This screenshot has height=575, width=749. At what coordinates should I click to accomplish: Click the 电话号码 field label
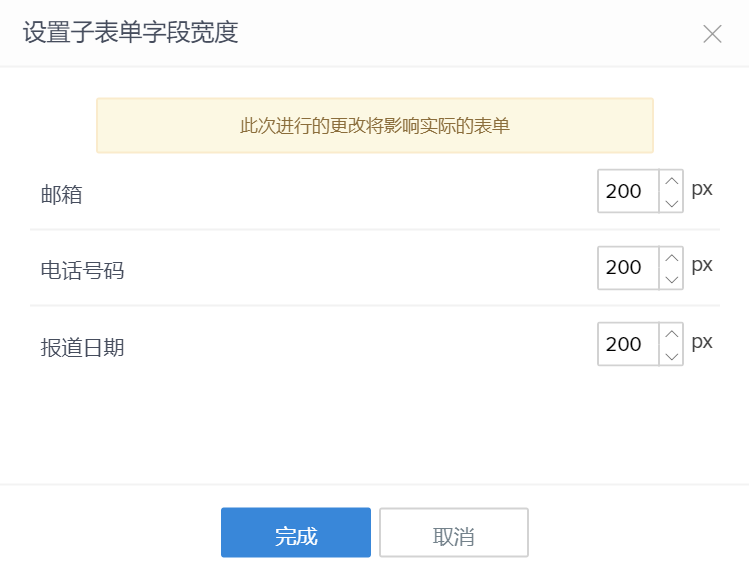coord(82,270)
